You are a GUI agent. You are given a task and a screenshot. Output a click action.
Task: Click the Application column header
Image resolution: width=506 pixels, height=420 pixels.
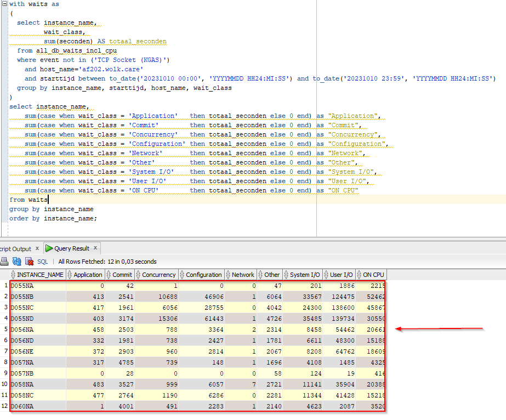click(x=88, y=275)
